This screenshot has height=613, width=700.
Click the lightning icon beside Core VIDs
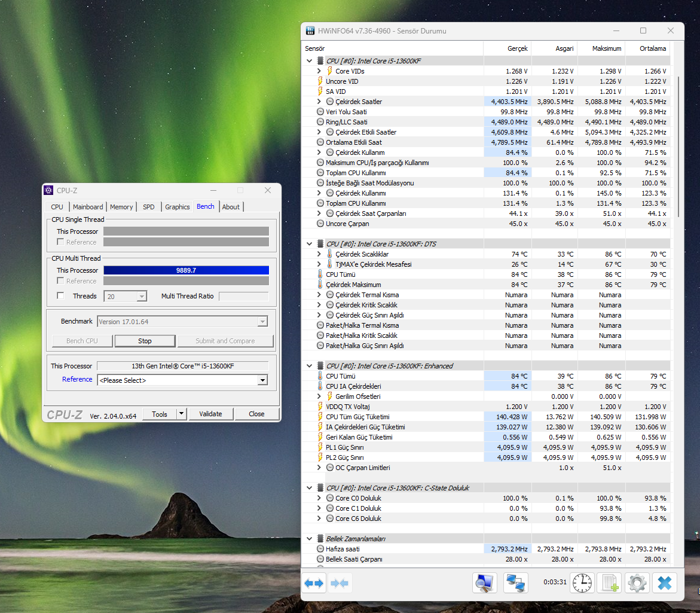pyautogui.click(x=329, y=71)
